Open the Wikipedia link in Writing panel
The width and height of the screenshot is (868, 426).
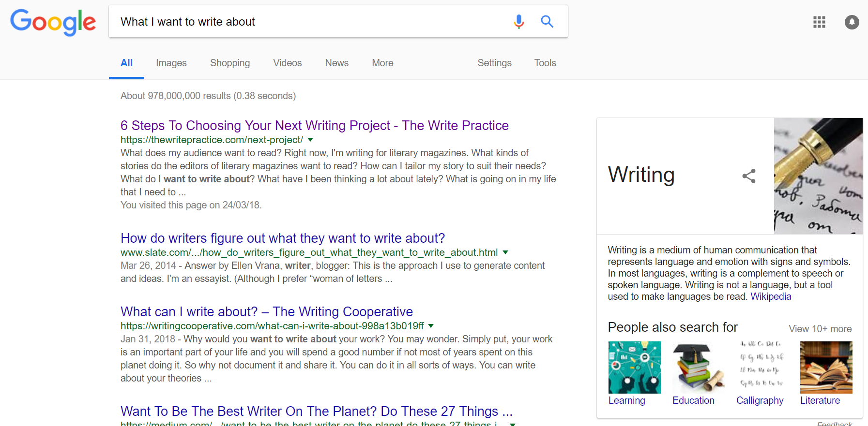click(x=771, y=296)
